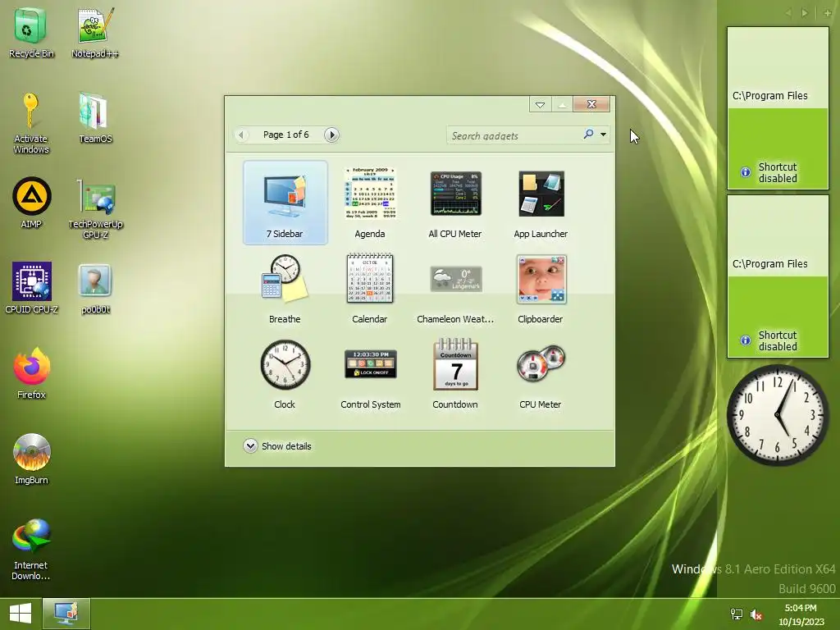Select the Countdown gadget
This screenshot has height=630, width=840.
click(x=455, y=373)
